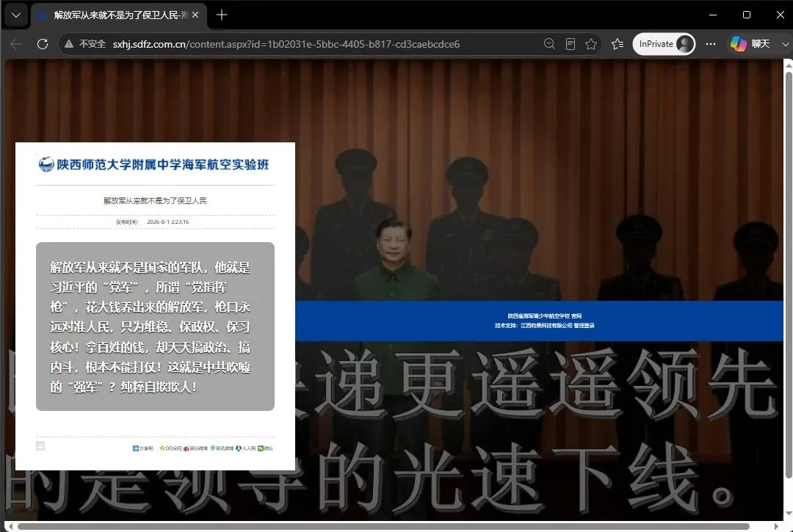Click the 陕西师范大学附属中学海军航空实验班 logo header
793x532 pixels.
pos(153,164)
